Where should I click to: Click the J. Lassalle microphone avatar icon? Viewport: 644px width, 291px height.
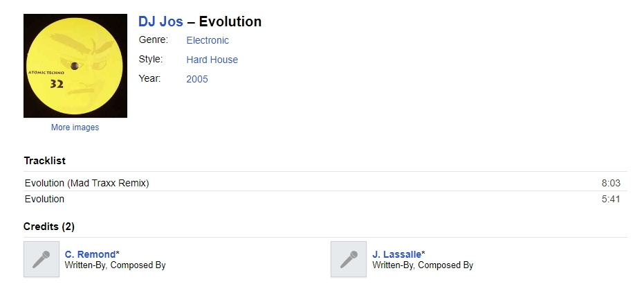(x=349, y=259)
